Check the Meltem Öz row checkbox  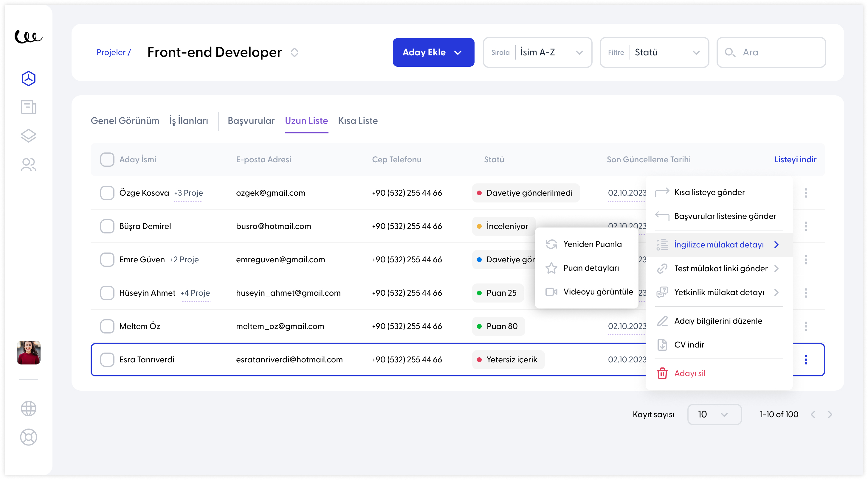point(107,326)
